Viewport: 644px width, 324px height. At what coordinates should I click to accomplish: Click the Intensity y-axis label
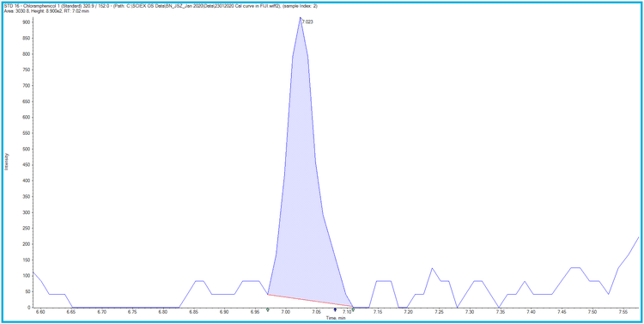coord(6,162)
